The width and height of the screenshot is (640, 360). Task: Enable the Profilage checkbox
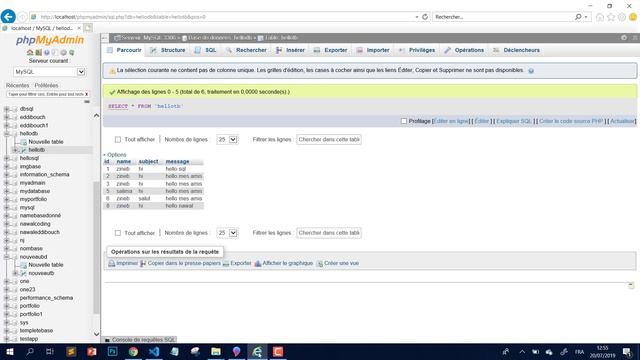[x=404, y=121]
